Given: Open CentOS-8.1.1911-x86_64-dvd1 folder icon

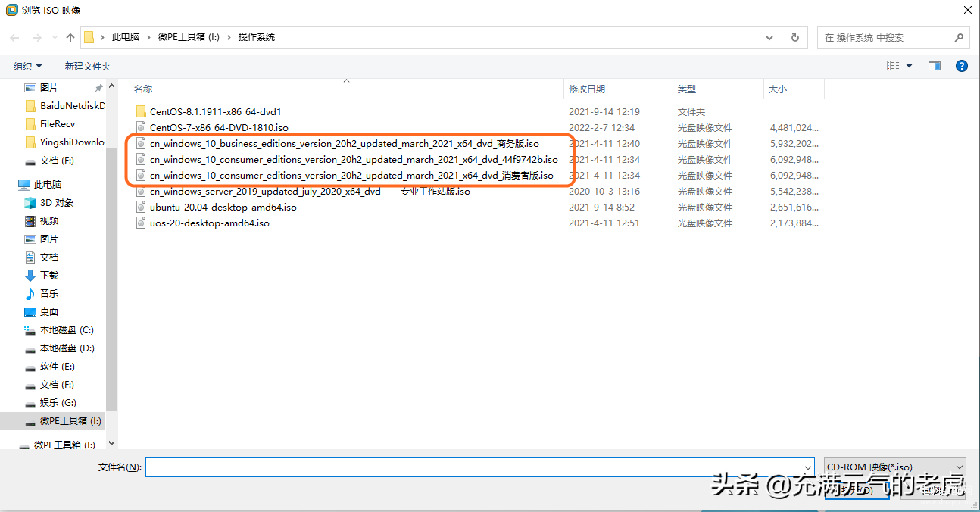Looking at the screenshot, I should tap(141, 111).
